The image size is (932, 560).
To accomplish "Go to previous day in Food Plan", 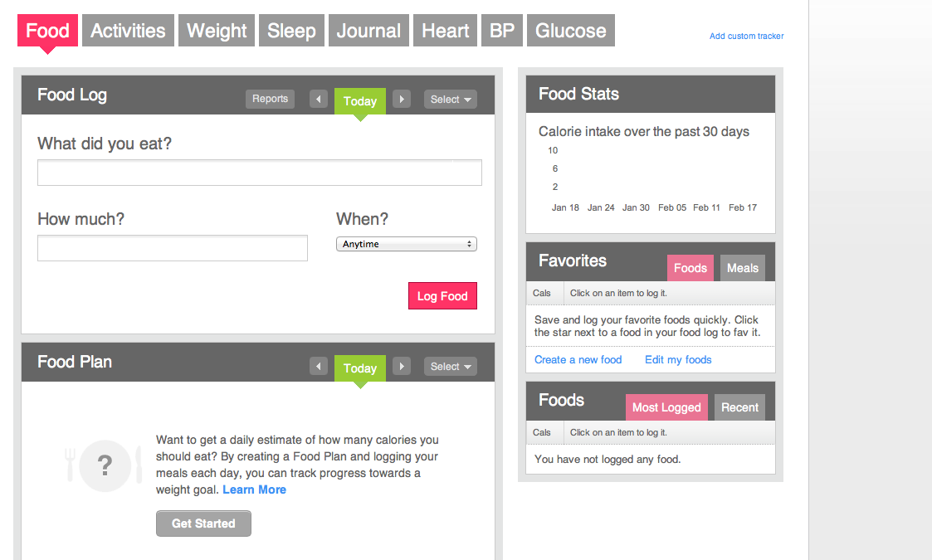I will 319,366.
